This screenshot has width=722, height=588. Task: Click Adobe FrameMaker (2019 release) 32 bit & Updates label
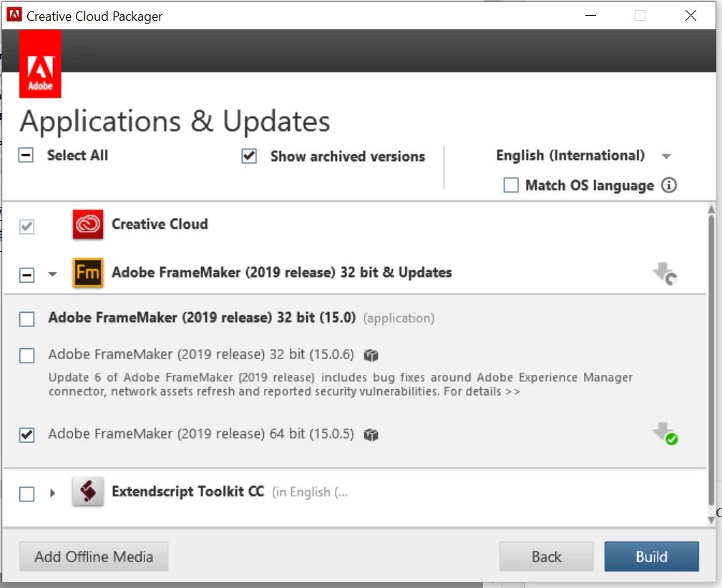(x=282, y=273)
